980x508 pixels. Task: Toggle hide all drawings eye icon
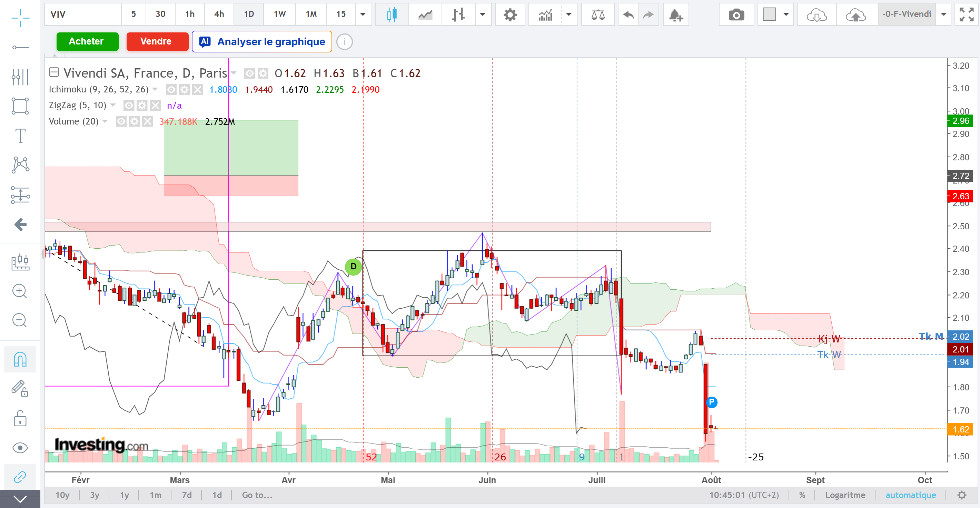click(20, 448)
